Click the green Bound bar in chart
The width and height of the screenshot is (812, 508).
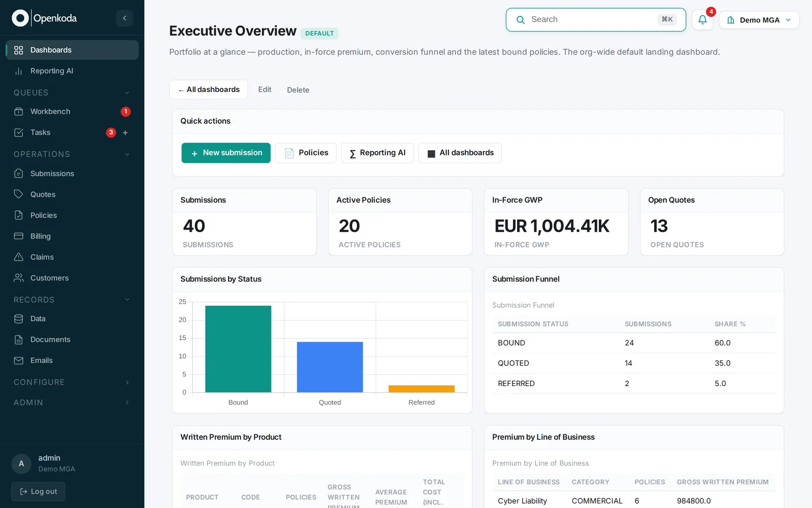click(x=238, y=349)
